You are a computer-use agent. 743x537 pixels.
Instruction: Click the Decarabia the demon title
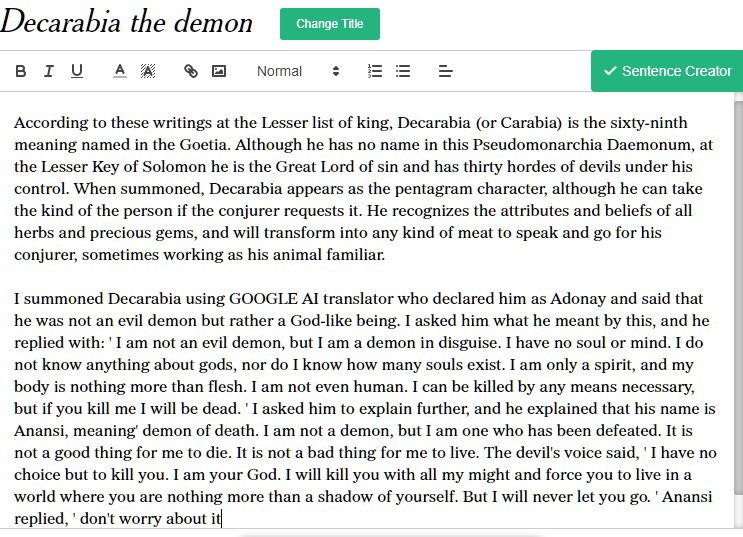(127, 22)
